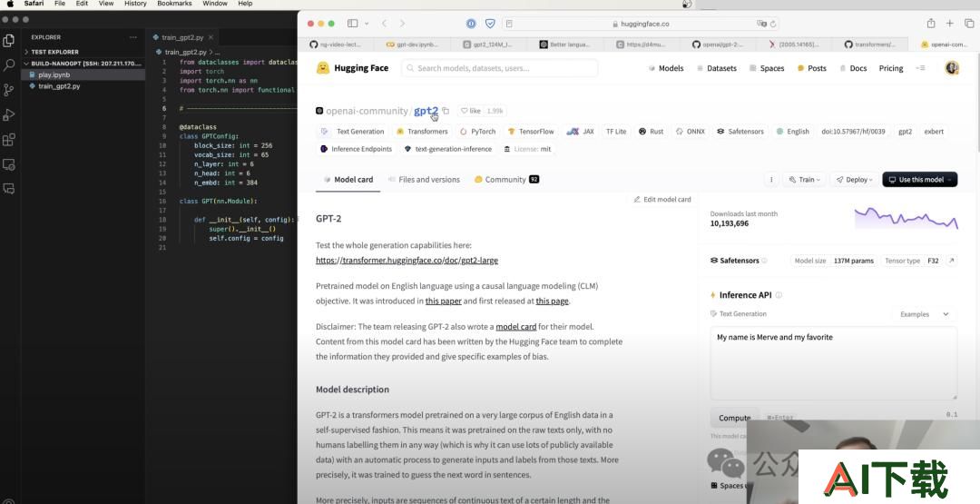
Task: Show Safari tab overview
Action: point(969,24)
